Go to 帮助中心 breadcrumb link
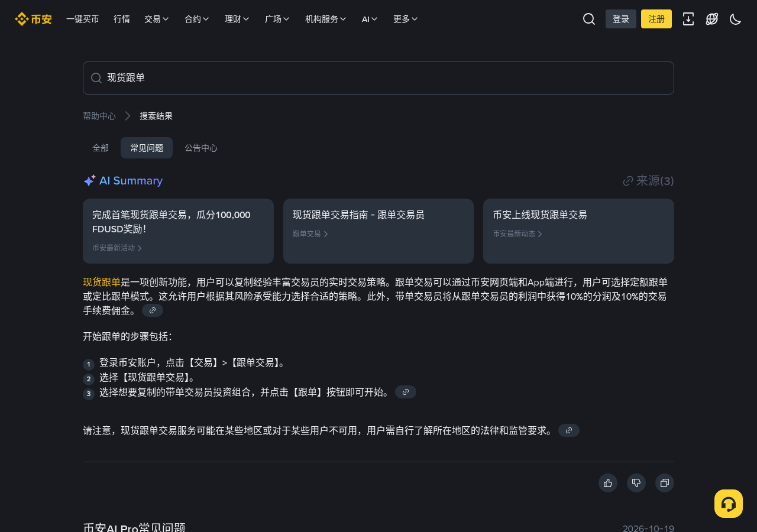 [x=99, y=116]
